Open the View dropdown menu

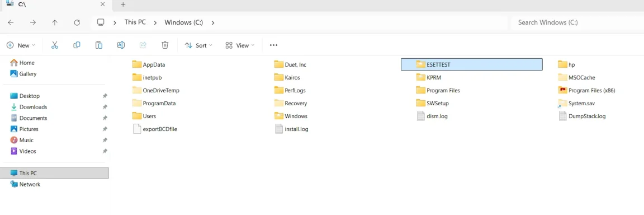pos(240,45)
